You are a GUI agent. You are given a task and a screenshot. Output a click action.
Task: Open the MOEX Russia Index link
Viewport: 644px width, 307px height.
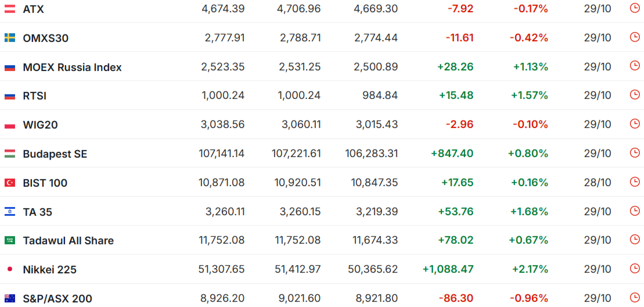(72, 67)
